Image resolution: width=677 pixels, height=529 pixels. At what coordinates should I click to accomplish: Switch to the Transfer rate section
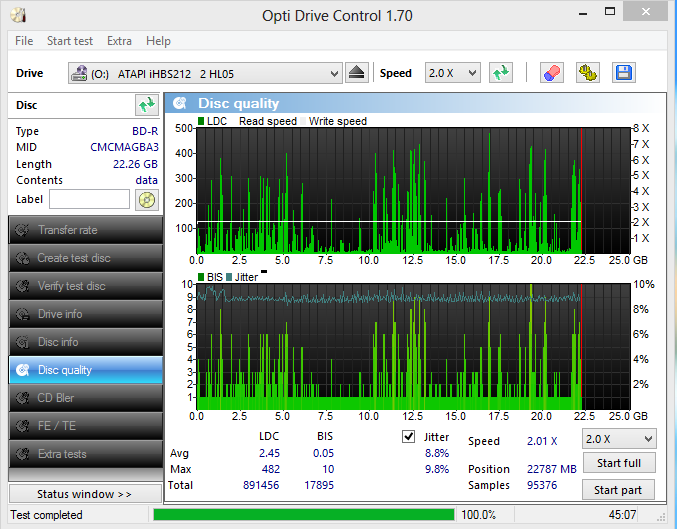point(85,230)
